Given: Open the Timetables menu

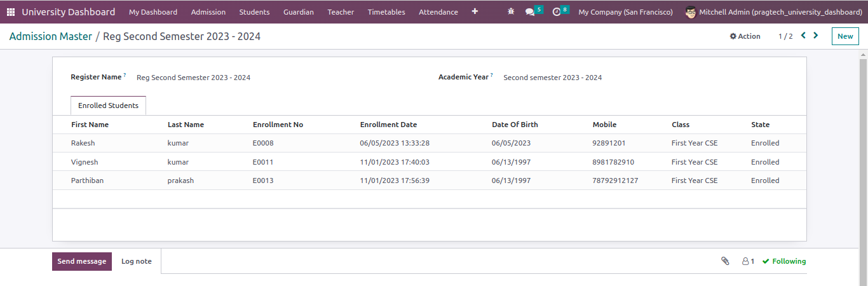Looking at the screenshot, I should (x=386, y=12).
